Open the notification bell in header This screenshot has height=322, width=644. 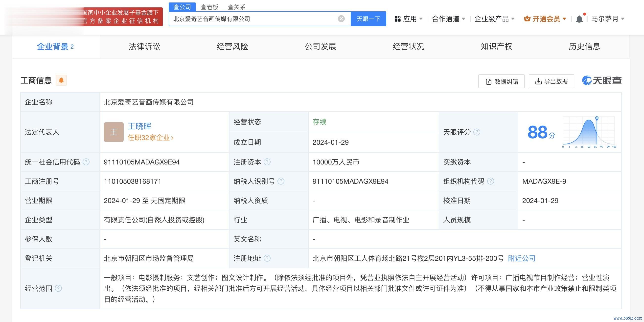(x=579, y=19)
